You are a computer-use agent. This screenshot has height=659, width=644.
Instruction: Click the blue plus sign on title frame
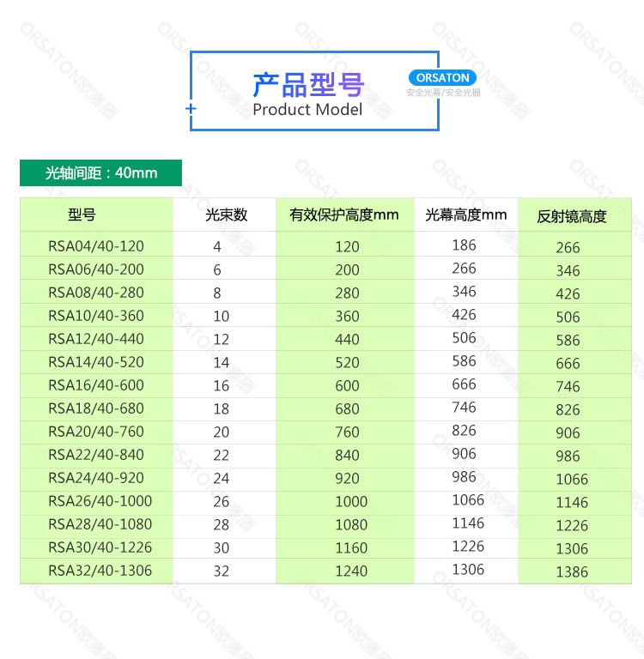point(191,109)
